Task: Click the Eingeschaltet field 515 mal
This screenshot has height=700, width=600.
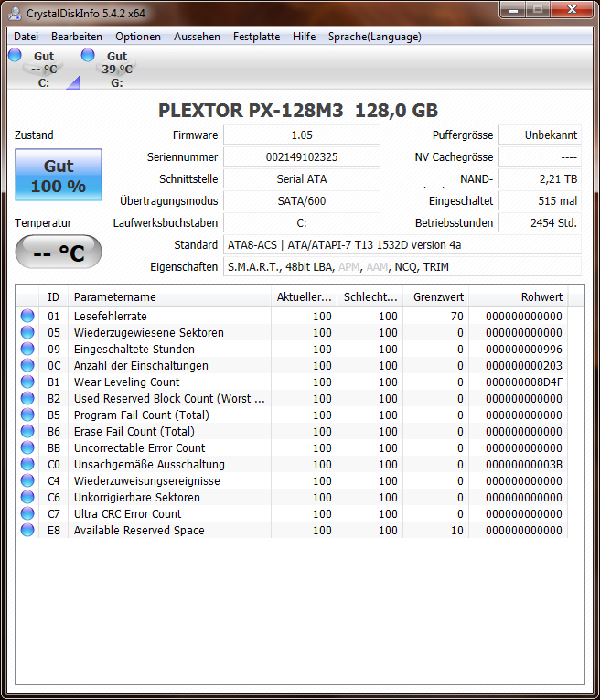Action: click(541, 200)
